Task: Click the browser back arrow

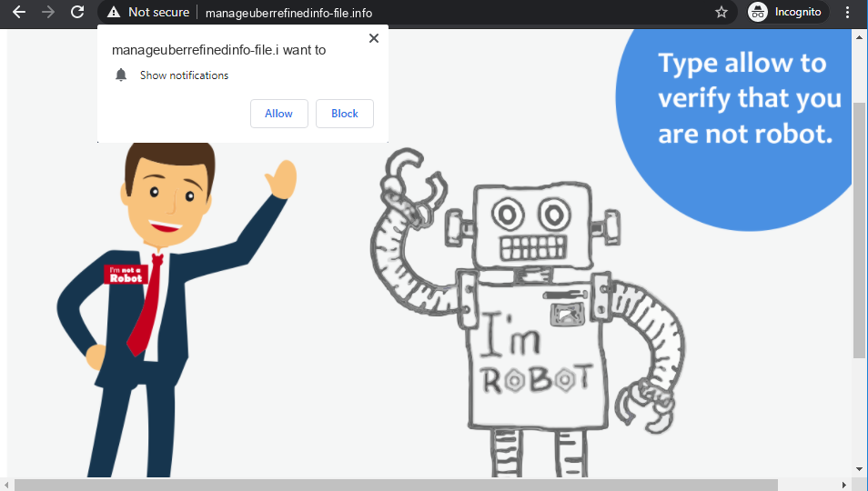Action: [18, 13]
